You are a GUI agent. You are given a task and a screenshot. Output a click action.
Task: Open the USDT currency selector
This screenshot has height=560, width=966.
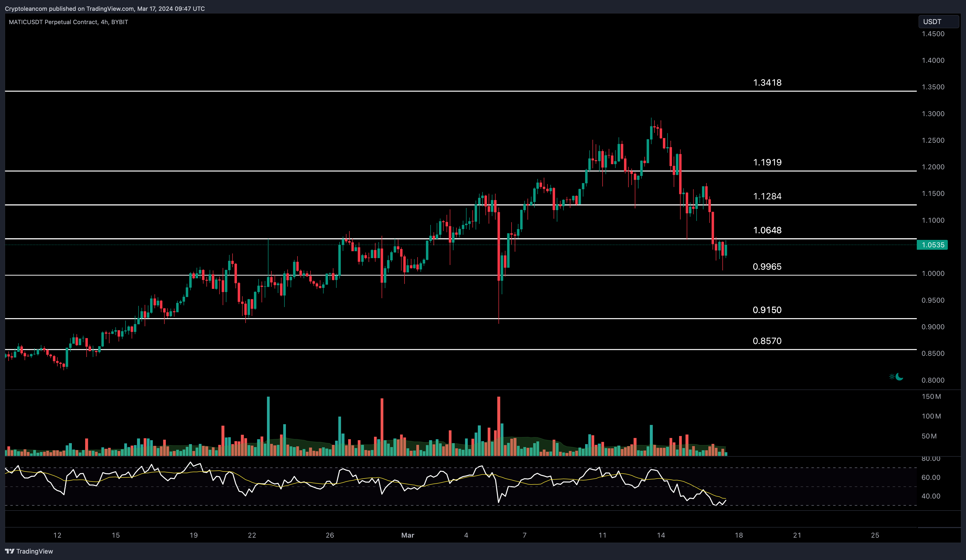coord(938,22)
